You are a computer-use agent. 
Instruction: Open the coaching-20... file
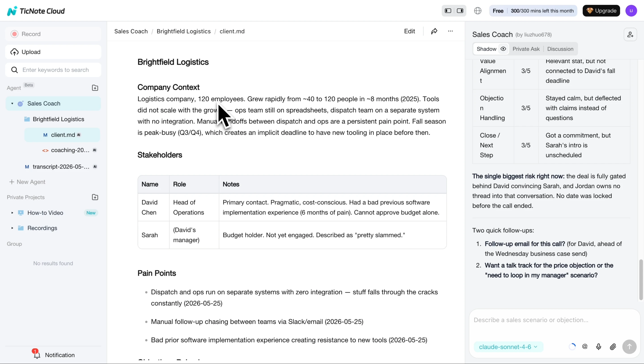(70, 150)
